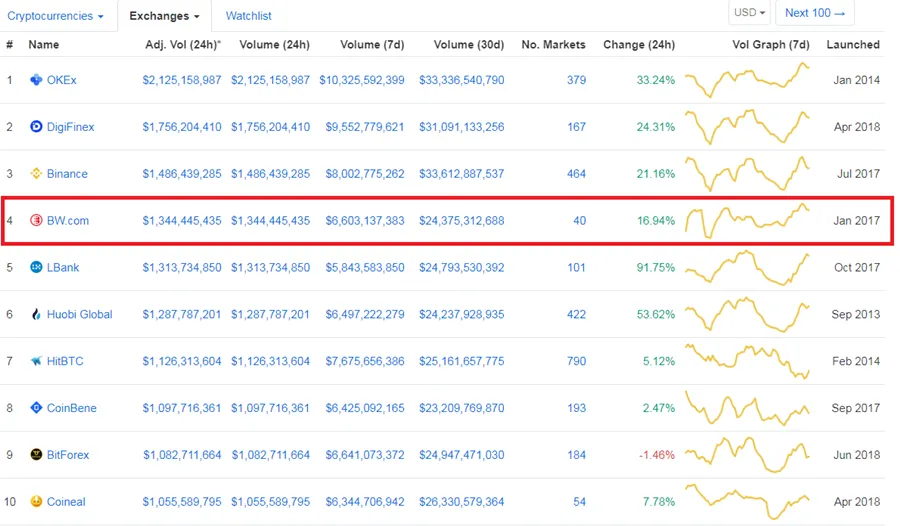Viewport: 900px width, 526px height.
Task: Open the BW.com exchange link
Action: [68, 221]
